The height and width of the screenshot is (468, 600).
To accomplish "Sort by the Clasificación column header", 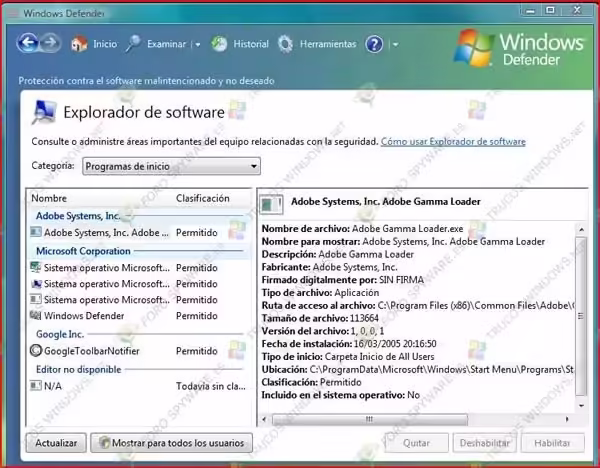I will pyautogui.click(x=203, y=198).
